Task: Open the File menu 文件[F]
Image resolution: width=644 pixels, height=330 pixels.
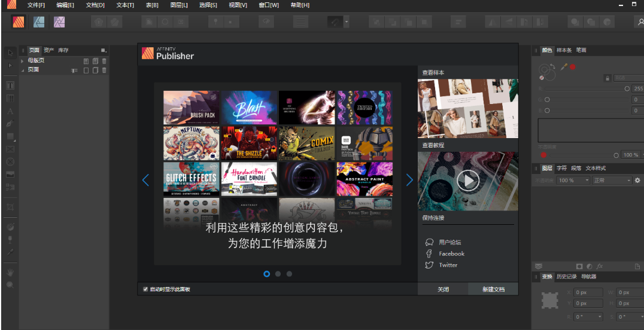Action: 36,5
